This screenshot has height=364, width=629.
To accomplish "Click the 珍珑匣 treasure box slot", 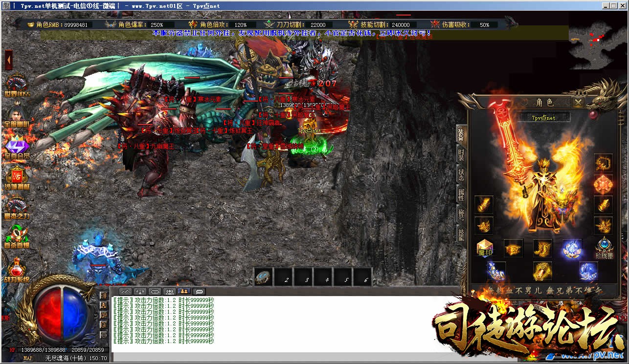I will tap(604, 248).
